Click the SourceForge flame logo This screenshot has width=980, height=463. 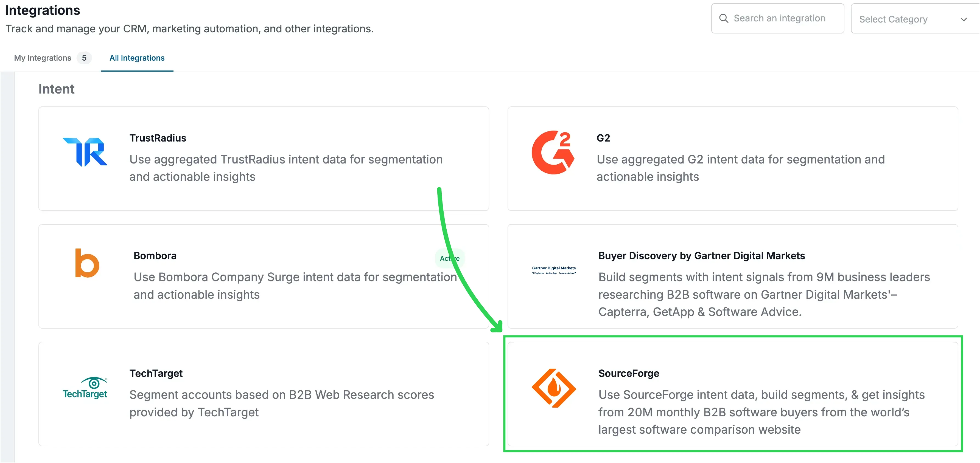coord(554,388)
